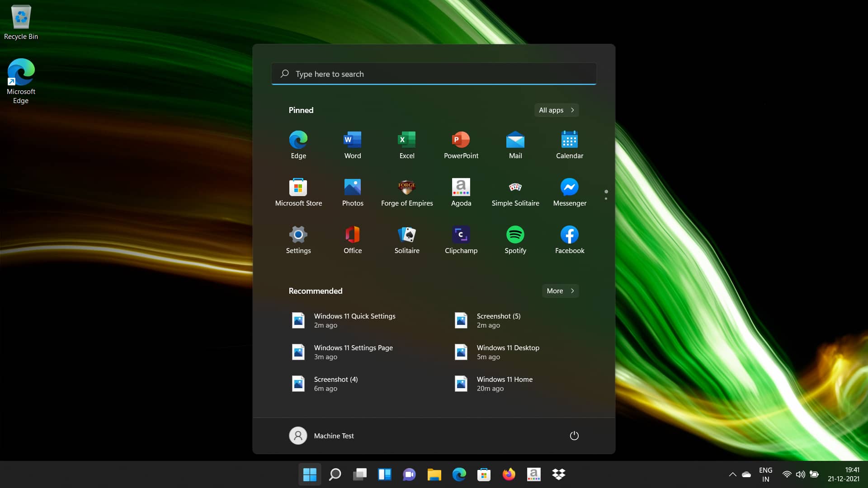Open Machine Test user account menu

coord(321,436)
